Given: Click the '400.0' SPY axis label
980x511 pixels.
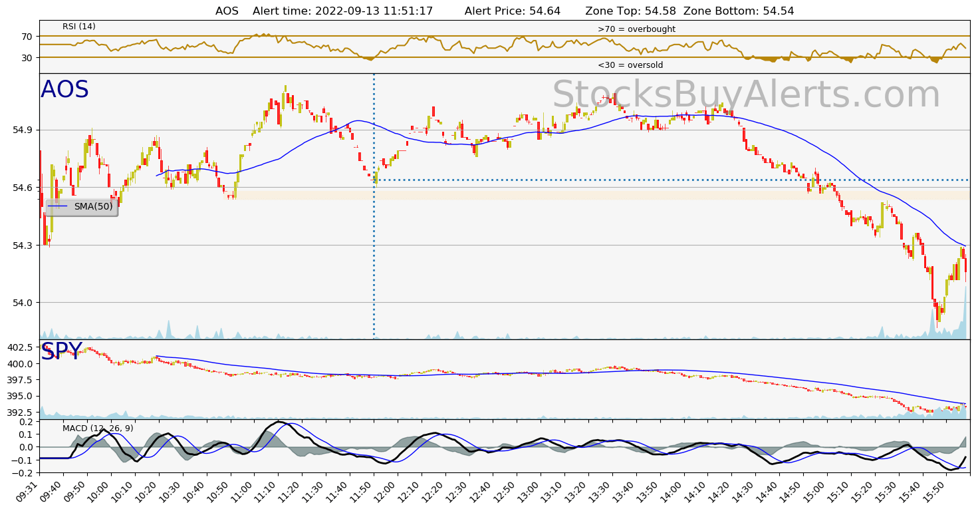Looking at the screenshot, I should click(21, 364).
